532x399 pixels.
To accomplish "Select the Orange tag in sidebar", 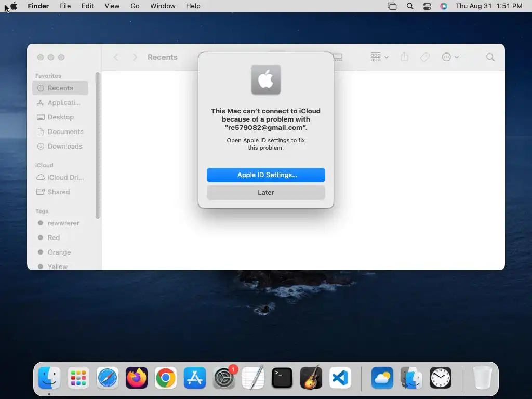I will (60, 252).
